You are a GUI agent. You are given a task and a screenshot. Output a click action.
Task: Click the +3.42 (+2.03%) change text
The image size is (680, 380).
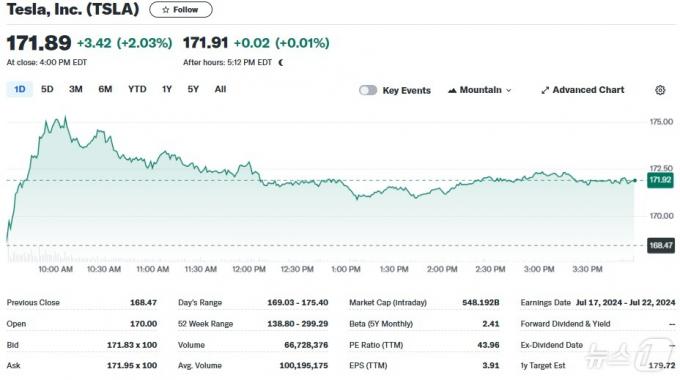pyautogui.click(x=124, y=43)
